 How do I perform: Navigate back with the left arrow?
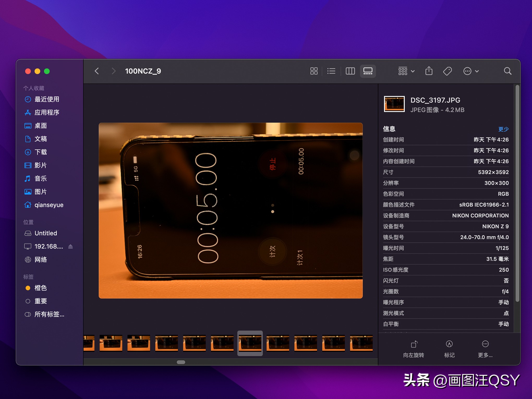click(97, 71)
